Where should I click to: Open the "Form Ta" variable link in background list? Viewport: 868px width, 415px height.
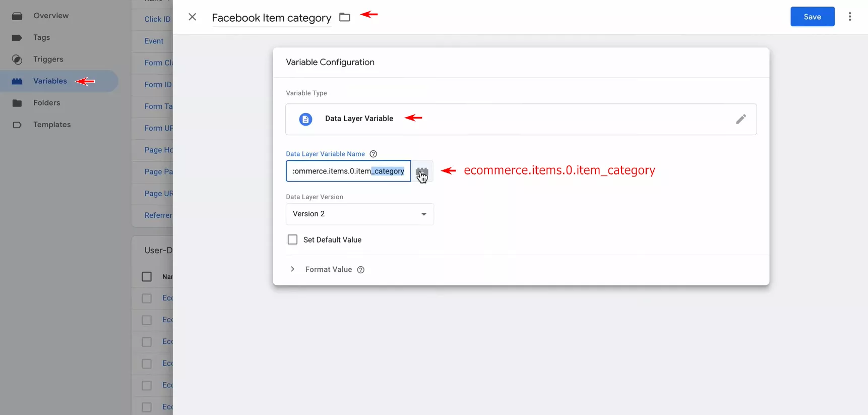(x=158, y=106)
